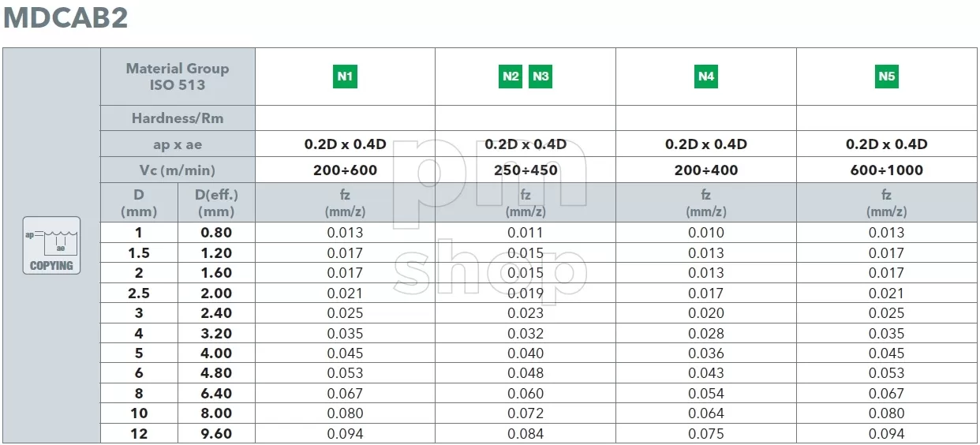Click the 'D (mm)' column header
Image resolution: width=980 pixels, height=445 pixels.
pyautogui.click(x=139, y=203)
